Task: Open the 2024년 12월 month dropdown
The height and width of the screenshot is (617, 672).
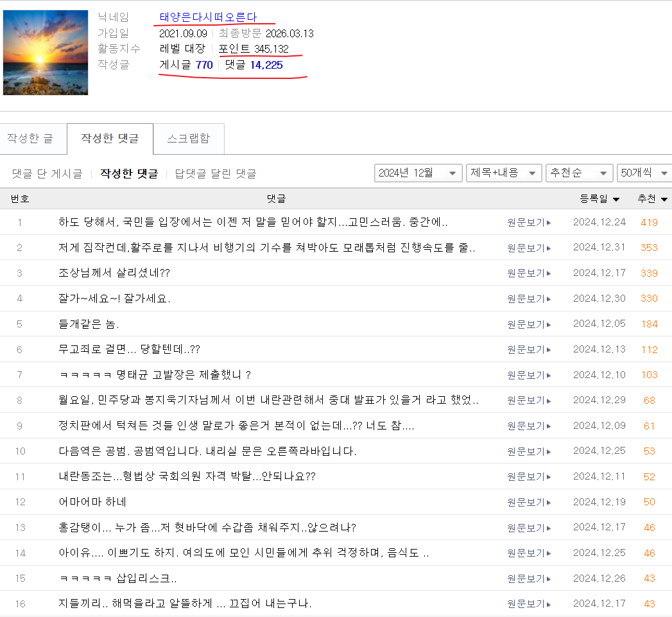Action: tap(418, 173)
